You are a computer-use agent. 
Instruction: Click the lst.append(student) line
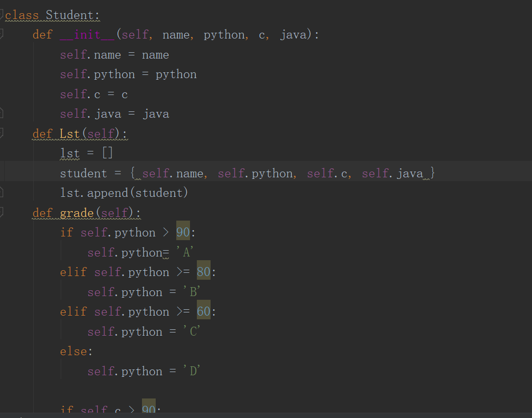pos(124,193)
